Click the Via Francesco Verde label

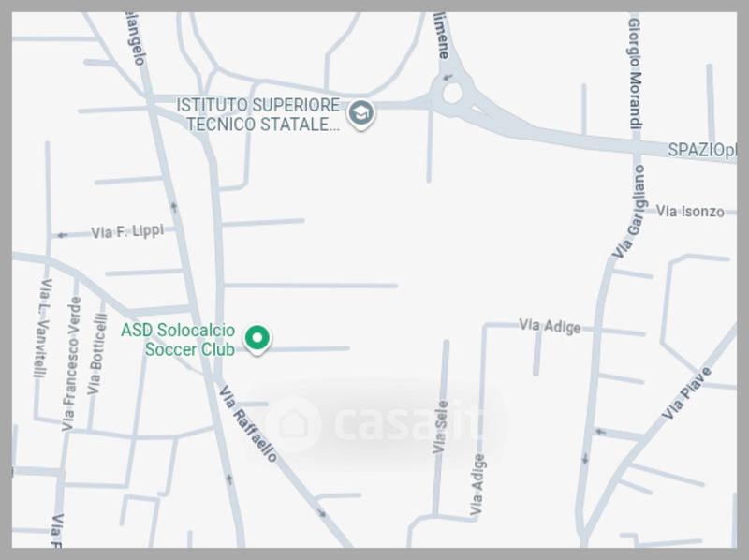(x=71, y=363)
